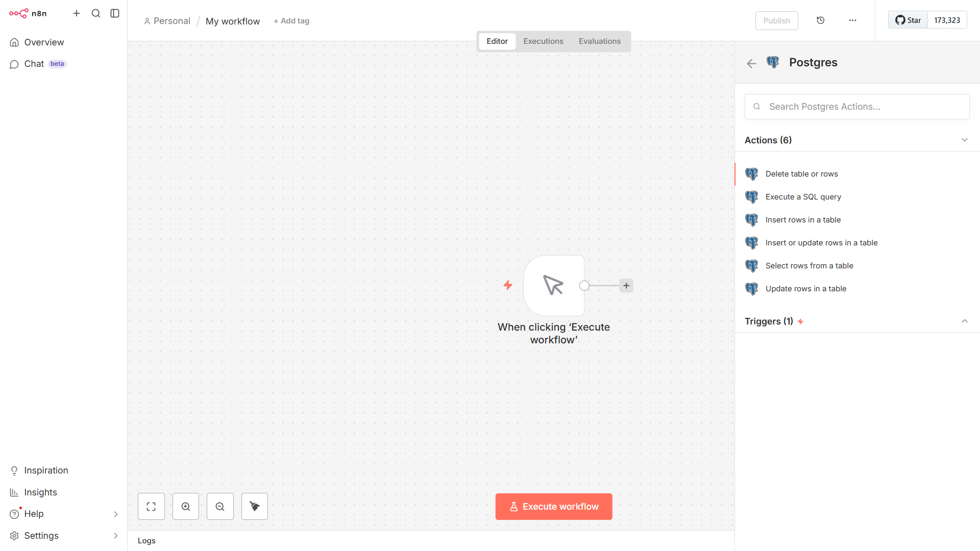Click the zoom in magnifier icon
Viewport: 980px width, 551px height.
click(186, 507)
